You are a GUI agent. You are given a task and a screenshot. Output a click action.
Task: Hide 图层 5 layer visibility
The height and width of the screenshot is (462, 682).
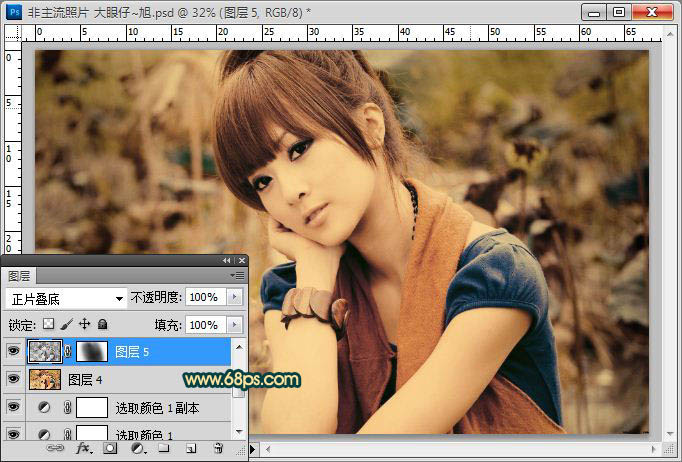[x=13, y=352]
